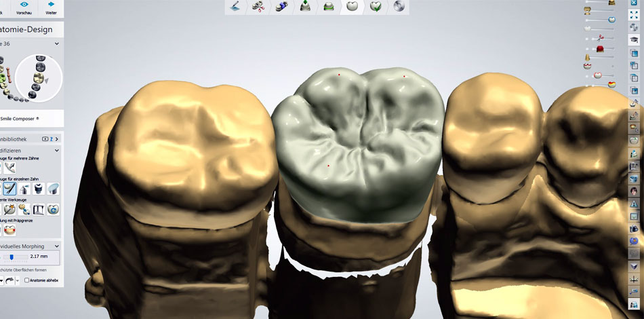Select the scissors model-trimming workflow step
Screen dimensions: 644x319
click(x=258, y=6)
